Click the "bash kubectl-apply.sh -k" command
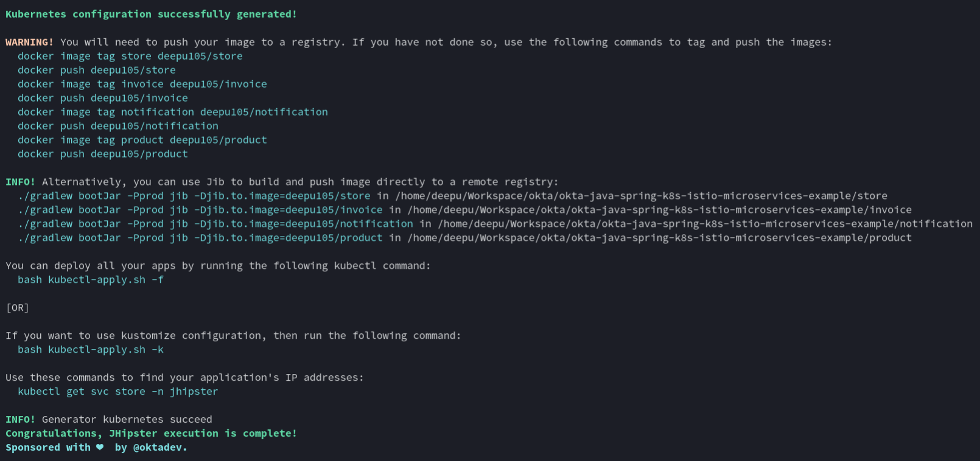The image size is (980, 461). [x=90, y=350]
